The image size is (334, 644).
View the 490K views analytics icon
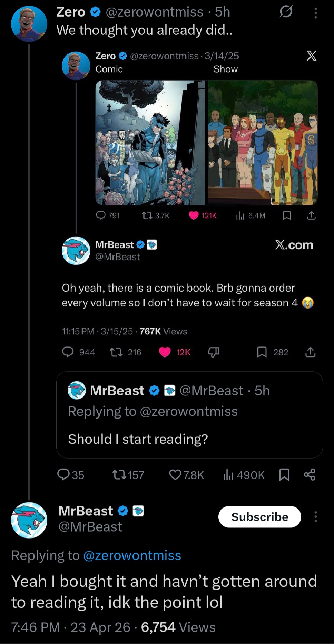point(228,475)
